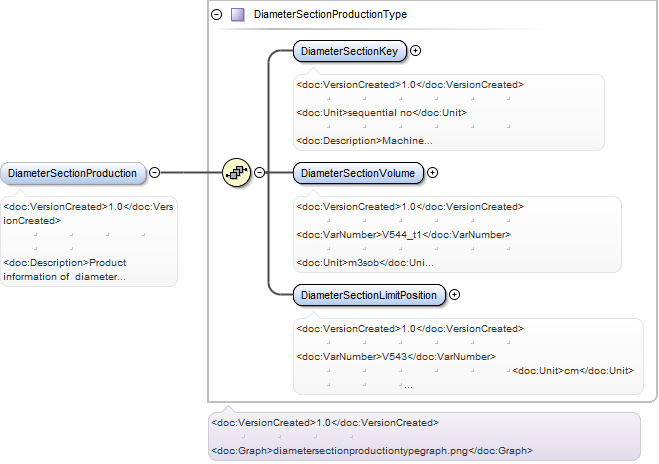The width and height of the screenshot is (659, 464).
Task: Collapse the DiameterSectionProductionType box
Action: tap(216, 15)
